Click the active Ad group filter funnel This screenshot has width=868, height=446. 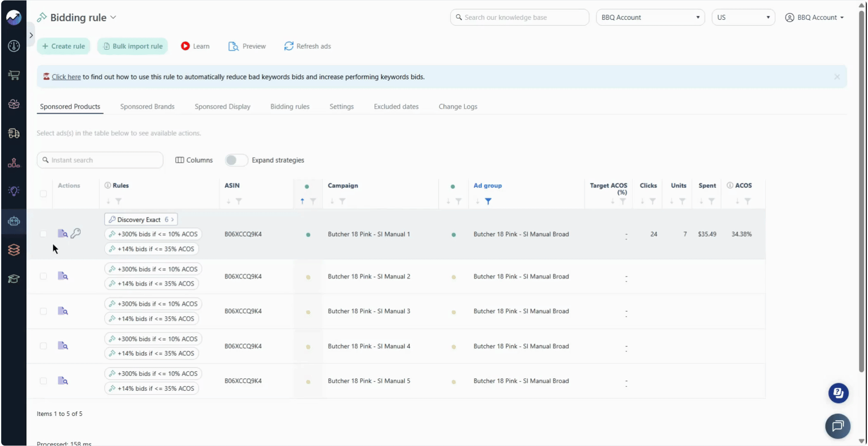point(488,201)
